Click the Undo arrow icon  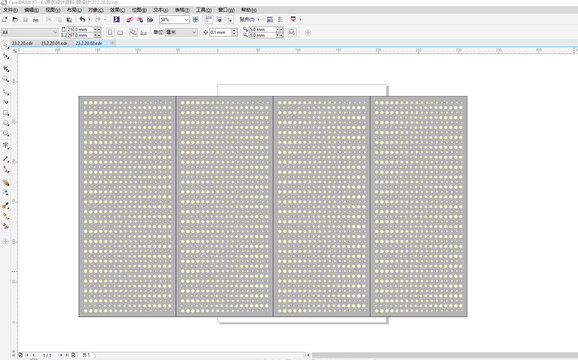(82, 20)
